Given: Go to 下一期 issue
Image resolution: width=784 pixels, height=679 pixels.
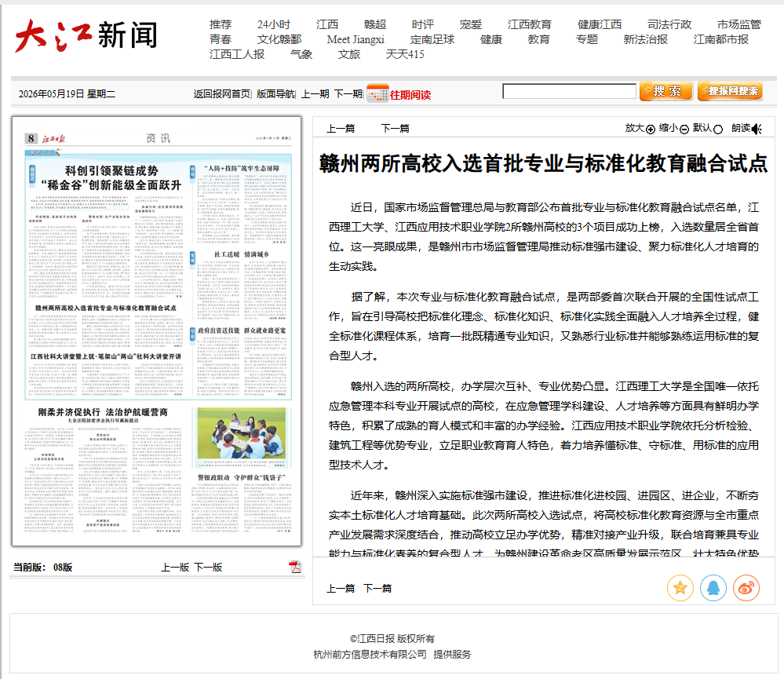Looking at the screenshot, I should (348, 94).
